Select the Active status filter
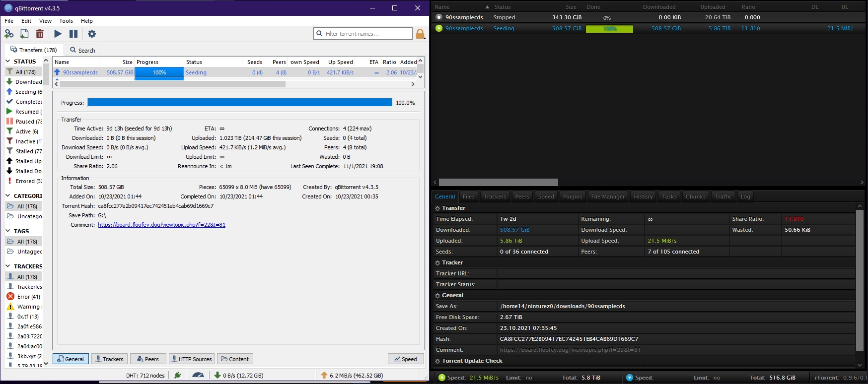 click(x=25, y=131)
